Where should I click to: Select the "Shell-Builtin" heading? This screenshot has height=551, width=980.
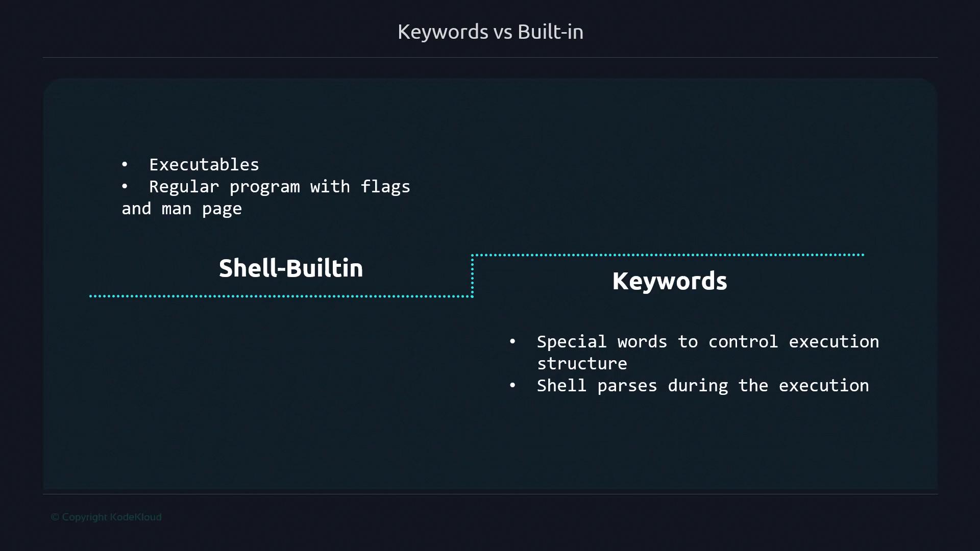[x=291, y=268]
